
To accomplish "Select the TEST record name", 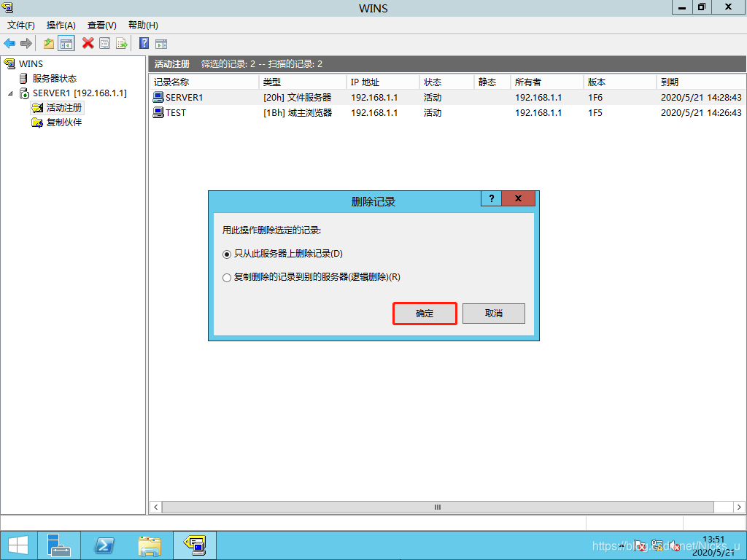I will tap(175, 113).
